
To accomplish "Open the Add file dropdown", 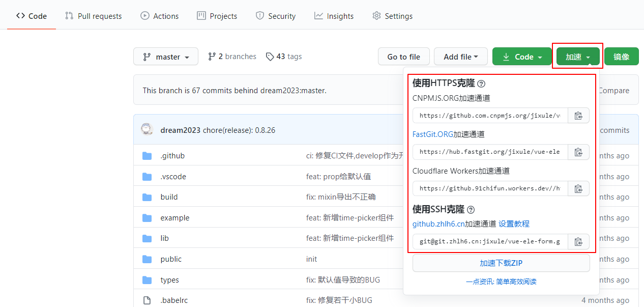I will click(x=460, y=57).
